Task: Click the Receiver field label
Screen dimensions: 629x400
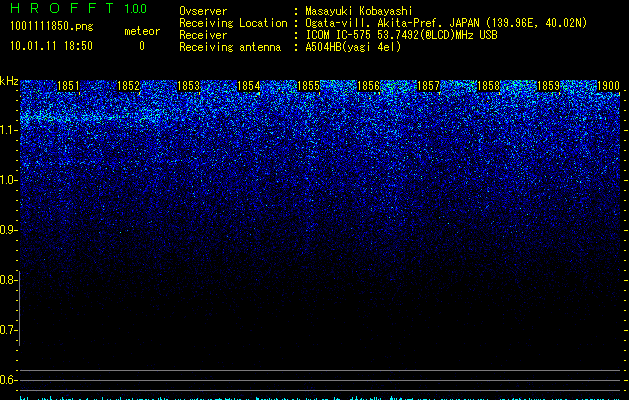Action: click(x=203, y=35)
